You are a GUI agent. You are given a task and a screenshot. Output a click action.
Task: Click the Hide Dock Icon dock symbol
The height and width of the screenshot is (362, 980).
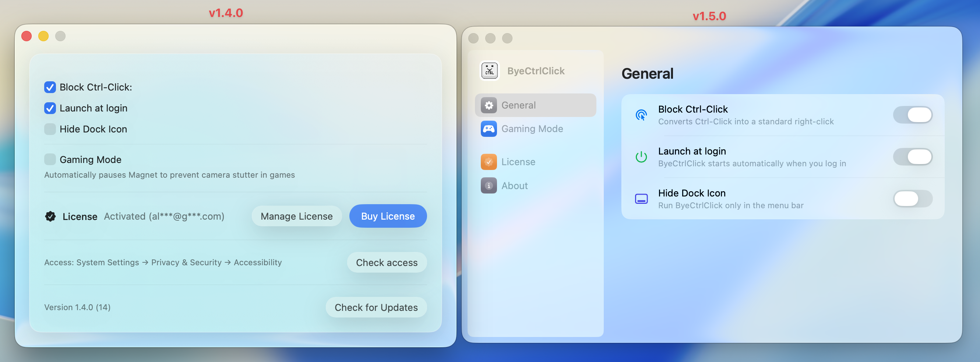coord(641,199)
